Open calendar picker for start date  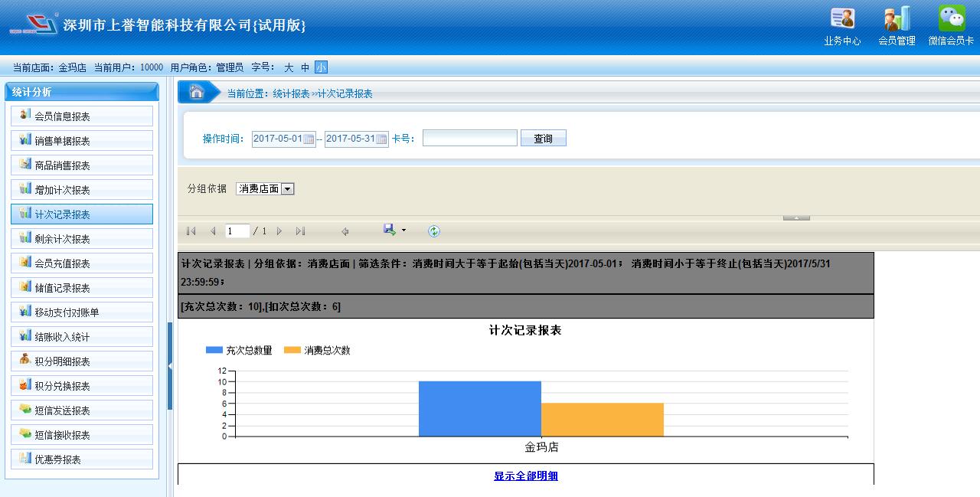(309, 139)
